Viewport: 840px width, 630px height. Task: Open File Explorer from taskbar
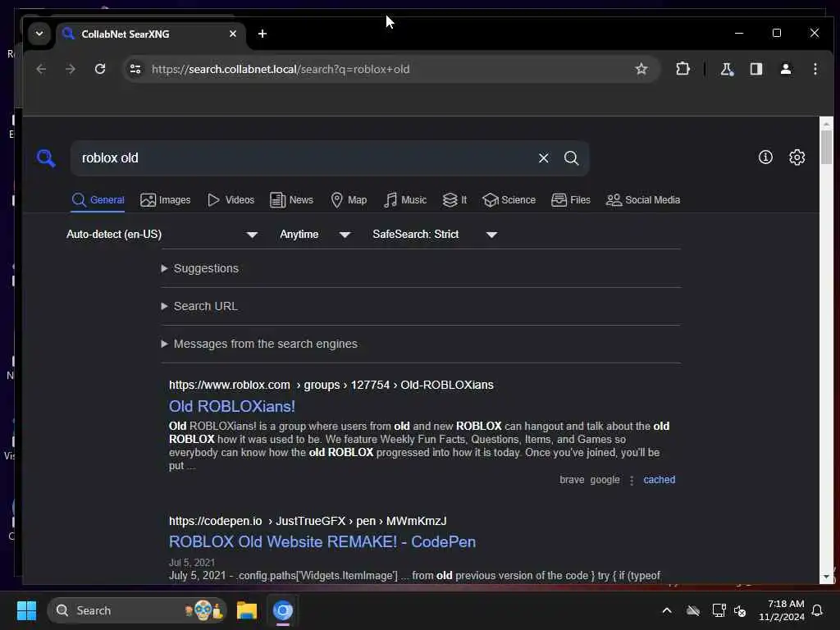(x=247, y=610)
